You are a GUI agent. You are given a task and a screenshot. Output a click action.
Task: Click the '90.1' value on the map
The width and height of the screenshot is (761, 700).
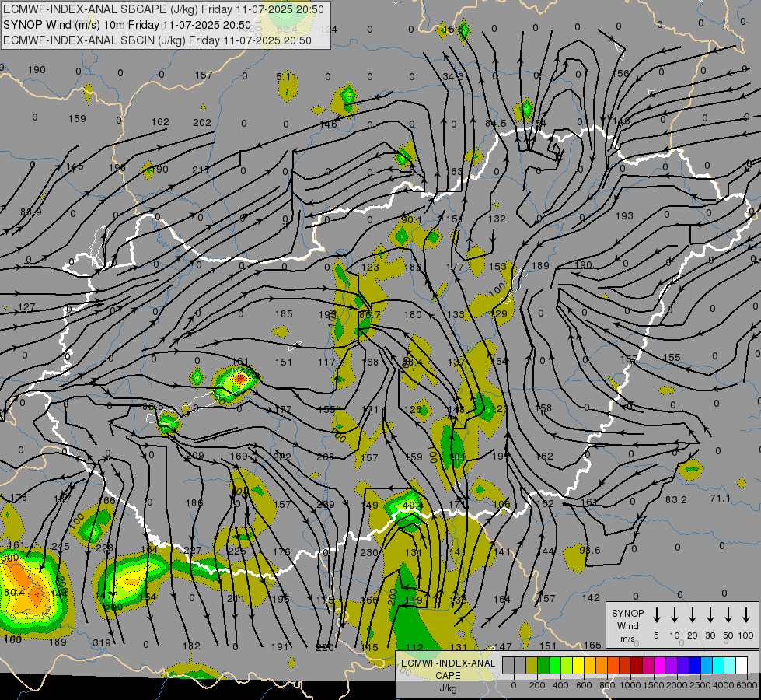(411, 220)
